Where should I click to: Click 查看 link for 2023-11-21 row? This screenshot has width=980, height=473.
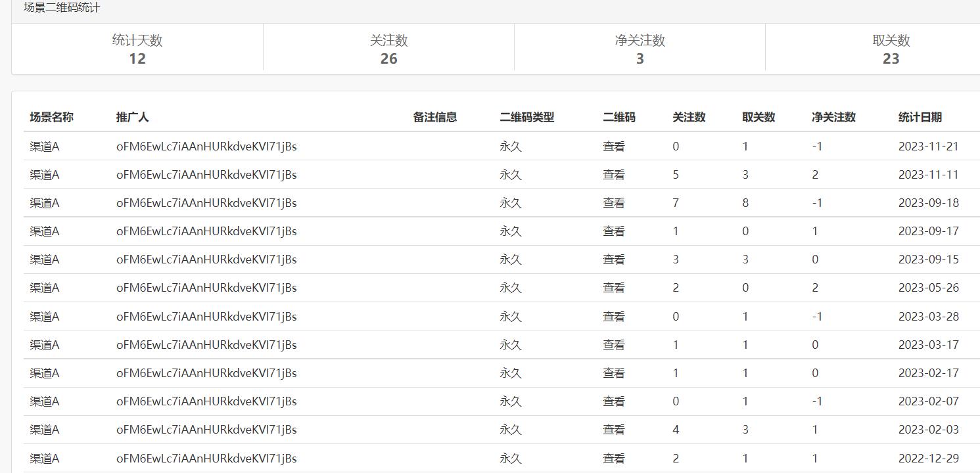coord(613,146)
